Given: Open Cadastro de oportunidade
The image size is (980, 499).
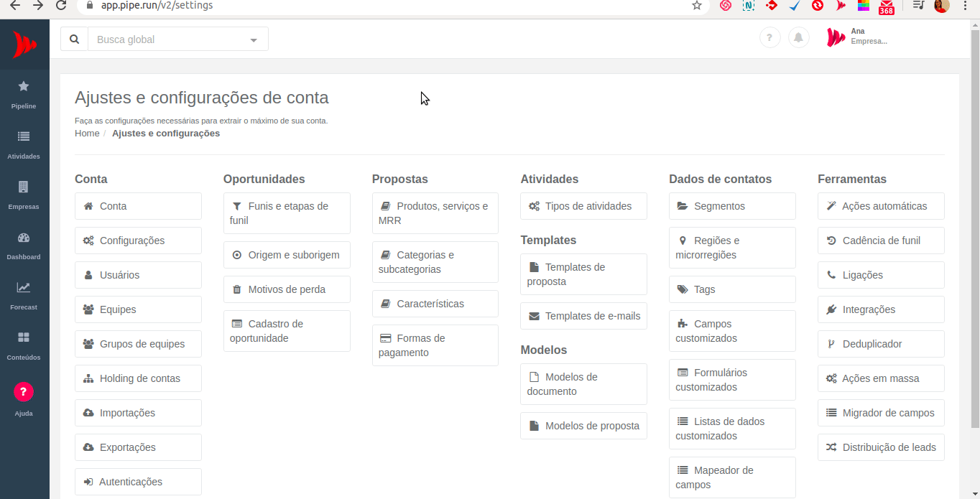Looking at the screenshot, I should pos(287,331).
